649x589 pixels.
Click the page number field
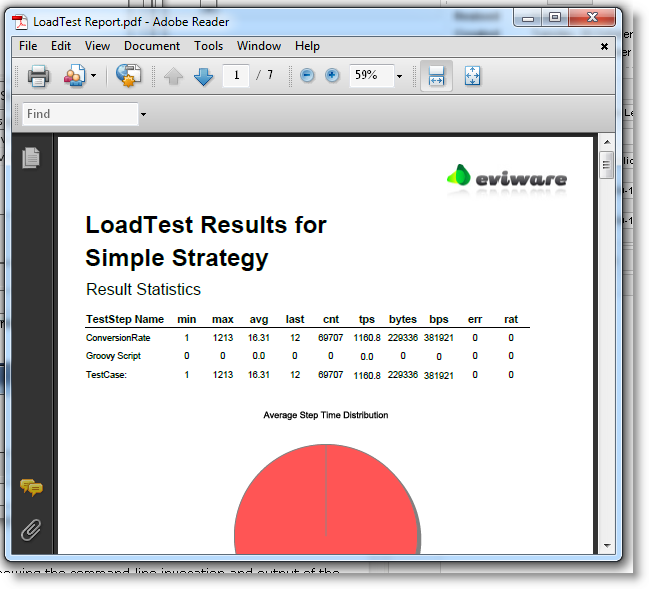(236, 75)
